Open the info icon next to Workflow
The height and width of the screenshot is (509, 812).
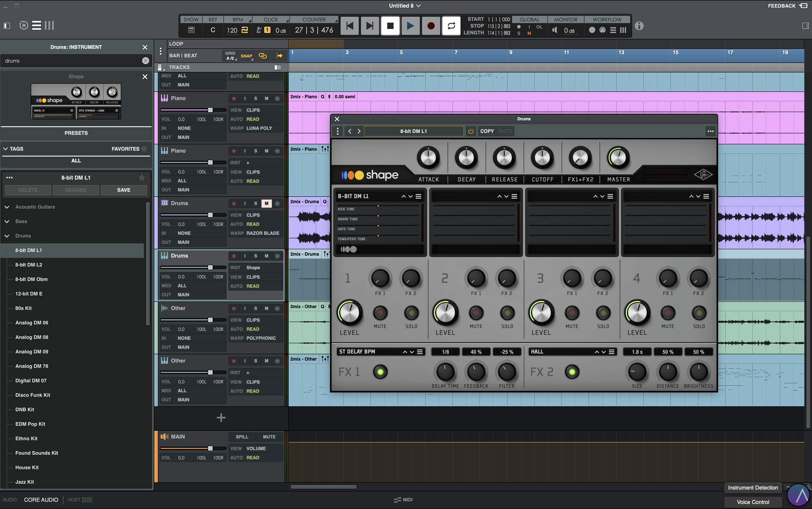tap(639, 26)
